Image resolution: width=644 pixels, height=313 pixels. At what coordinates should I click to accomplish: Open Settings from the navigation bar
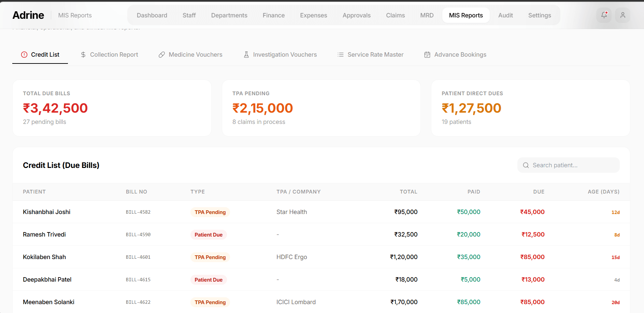[x=539, y=15]
